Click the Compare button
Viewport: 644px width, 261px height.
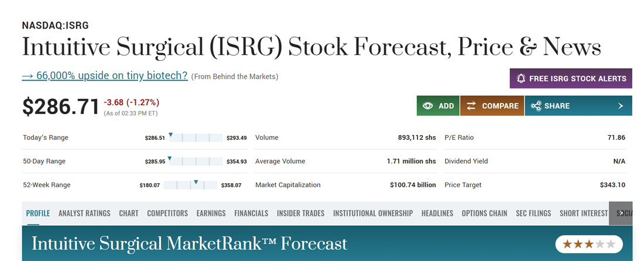[x=492, y=106]
